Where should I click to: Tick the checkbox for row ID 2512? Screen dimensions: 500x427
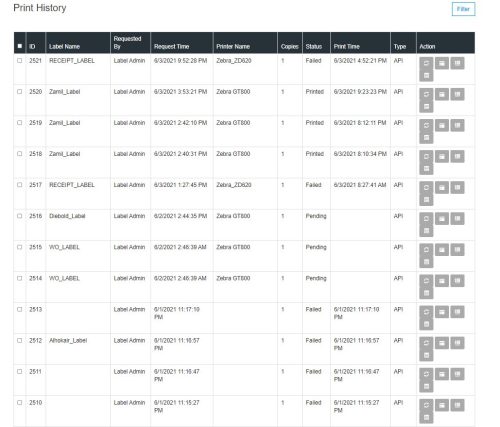(20, 340)
